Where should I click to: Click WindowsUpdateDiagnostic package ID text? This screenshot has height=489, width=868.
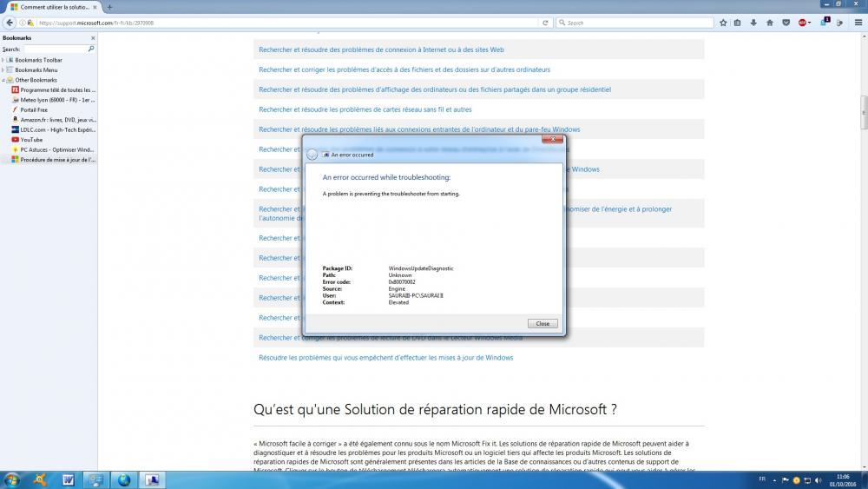point(421,268)
